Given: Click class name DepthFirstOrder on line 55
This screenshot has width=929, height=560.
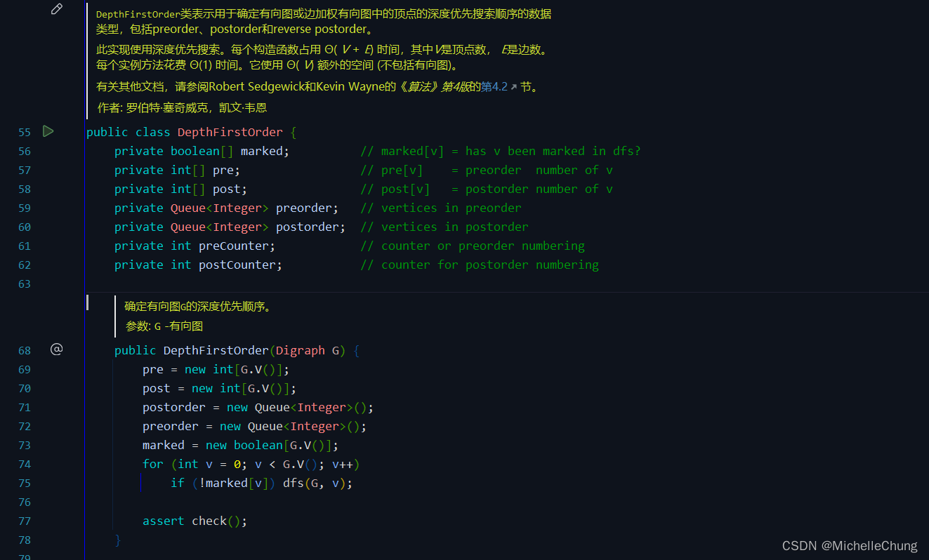Looking at the screenshot, I should pyautogui.click(x=230, y=132).
